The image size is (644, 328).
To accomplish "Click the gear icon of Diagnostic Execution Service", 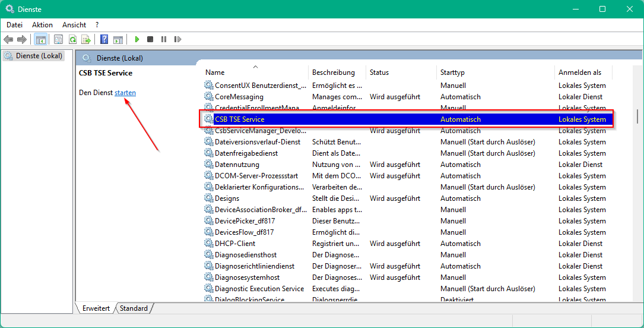I will pyautogui.click(x=209, y=289).
